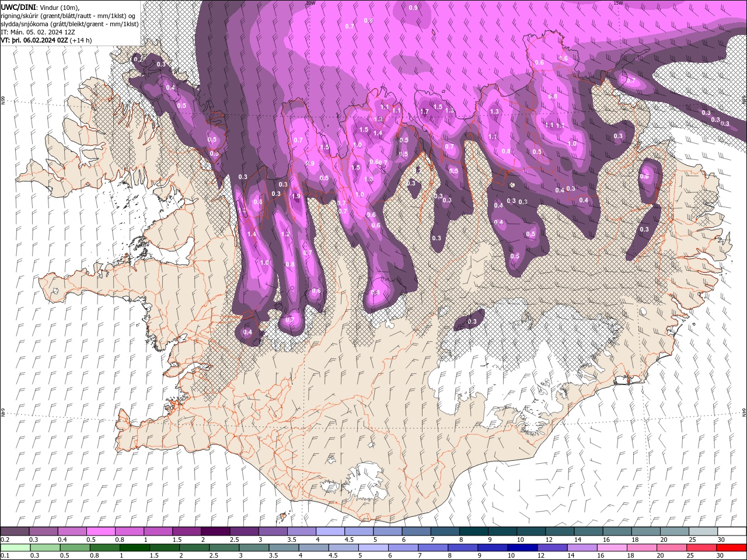Click the light grey snow swatch from 25 to 30
The height and width of the screenshot is (560, 747).
(x=703, y=531)
